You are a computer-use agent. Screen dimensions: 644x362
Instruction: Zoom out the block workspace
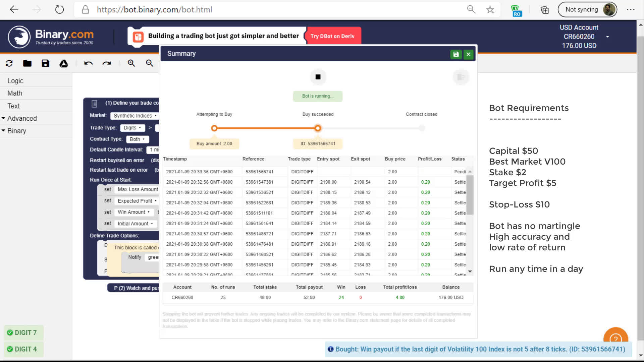point(150,63)
